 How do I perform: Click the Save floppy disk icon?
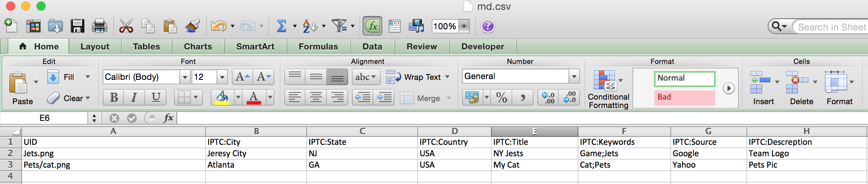pos(78,26)
